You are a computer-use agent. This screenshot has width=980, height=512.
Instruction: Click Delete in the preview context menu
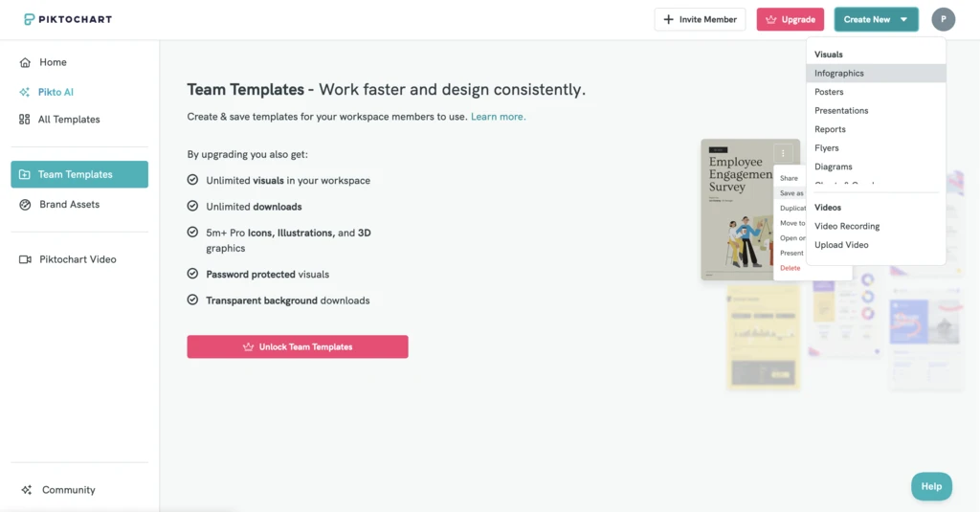(x=790, y=268)
